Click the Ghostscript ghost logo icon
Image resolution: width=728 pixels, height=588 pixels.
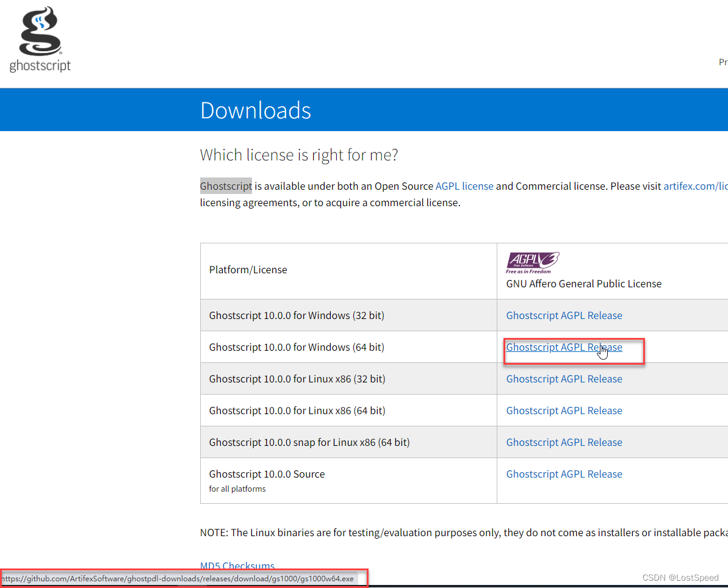(x=40, y=31)
